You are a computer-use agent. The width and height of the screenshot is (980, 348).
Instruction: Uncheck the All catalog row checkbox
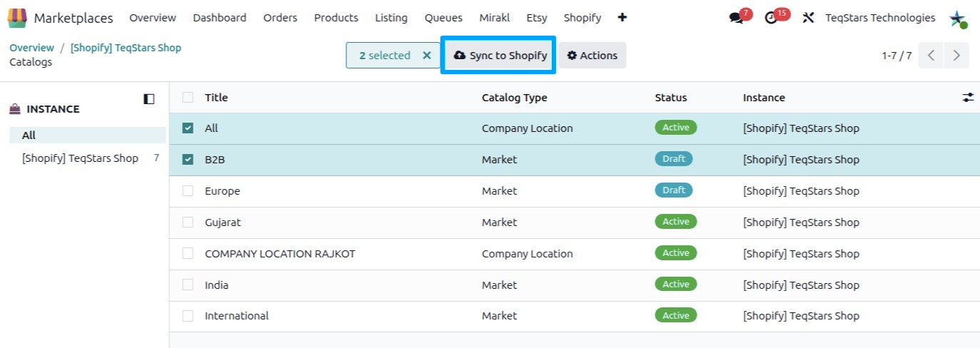188,128
